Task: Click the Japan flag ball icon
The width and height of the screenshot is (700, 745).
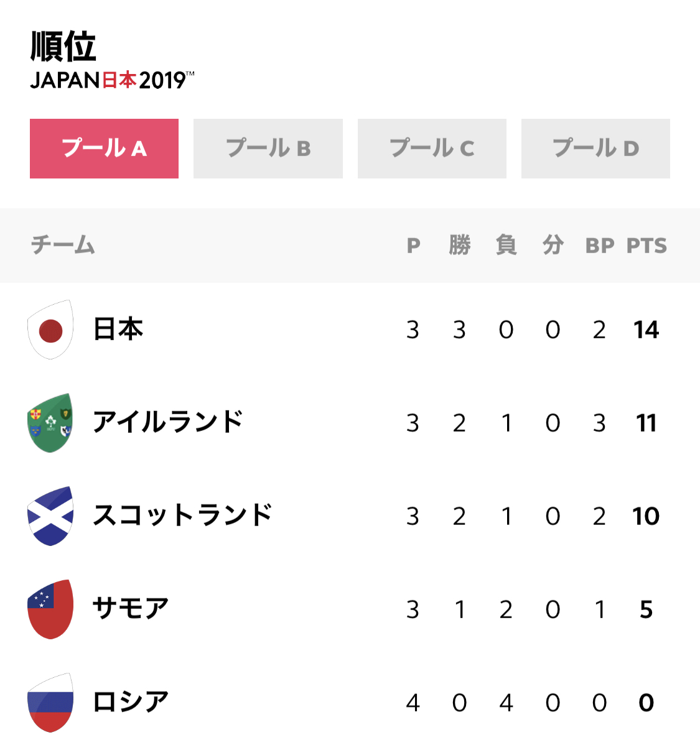Action: tap(50, 329)
